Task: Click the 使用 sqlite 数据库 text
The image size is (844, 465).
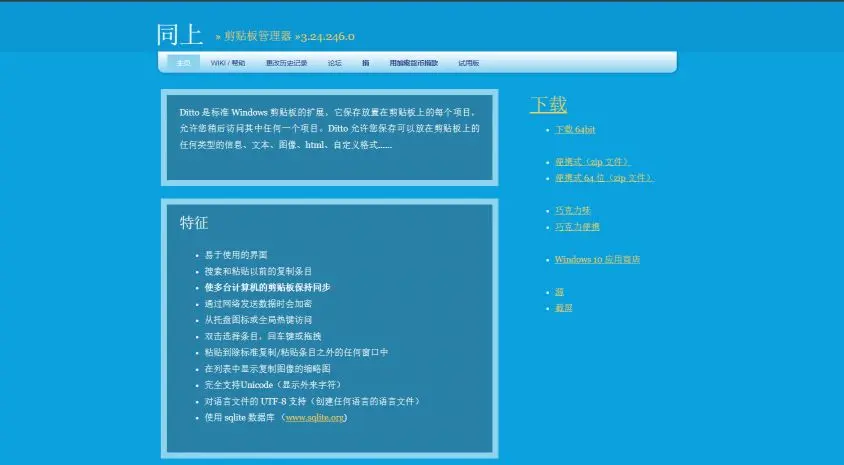Action: (240, 417)
